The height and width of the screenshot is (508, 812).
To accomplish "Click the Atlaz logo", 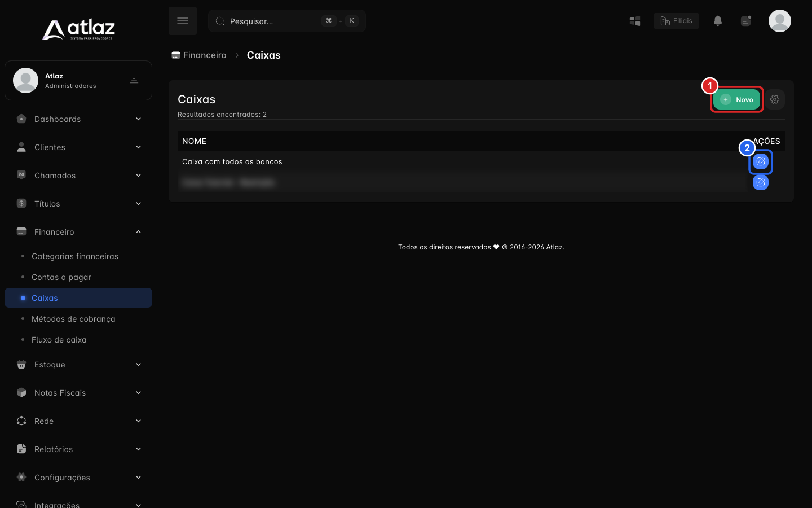I will [x=78, y=29].
